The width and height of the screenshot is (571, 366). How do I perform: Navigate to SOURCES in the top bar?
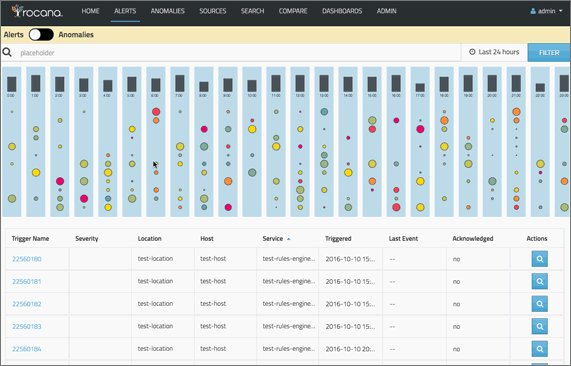click(213, 11)
